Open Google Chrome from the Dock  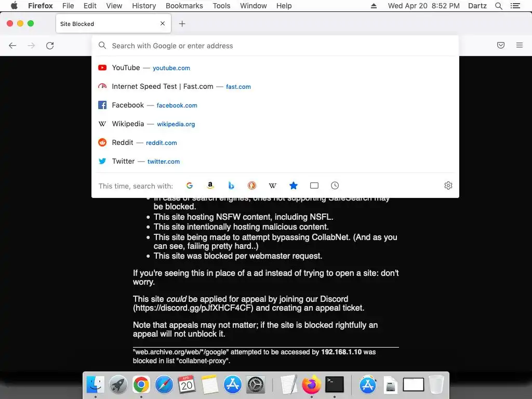click(141, 384)
